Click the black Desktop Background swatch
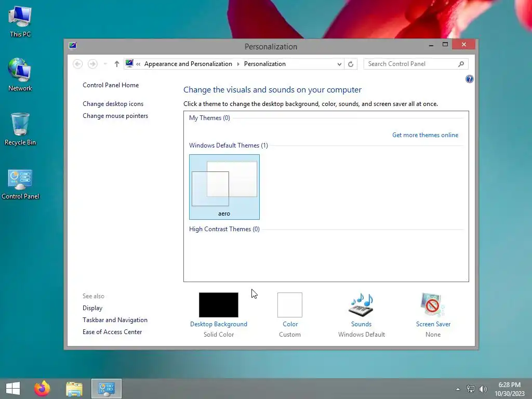532x399 pixels. click(219, 304)
